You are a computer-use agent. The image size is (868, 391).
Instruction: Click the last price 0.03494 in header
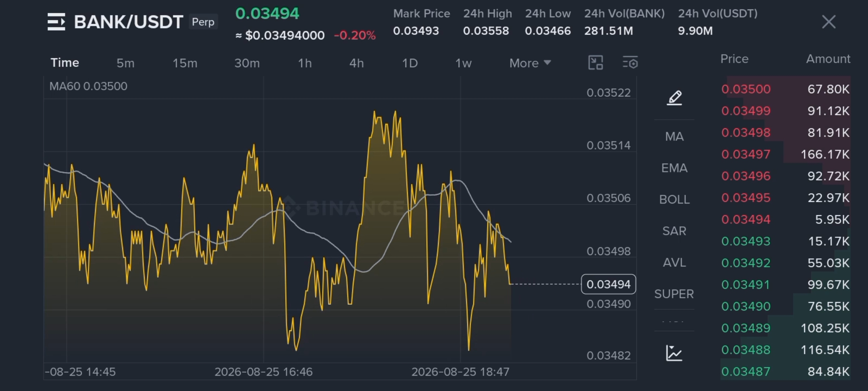click(x=267, y=14)
